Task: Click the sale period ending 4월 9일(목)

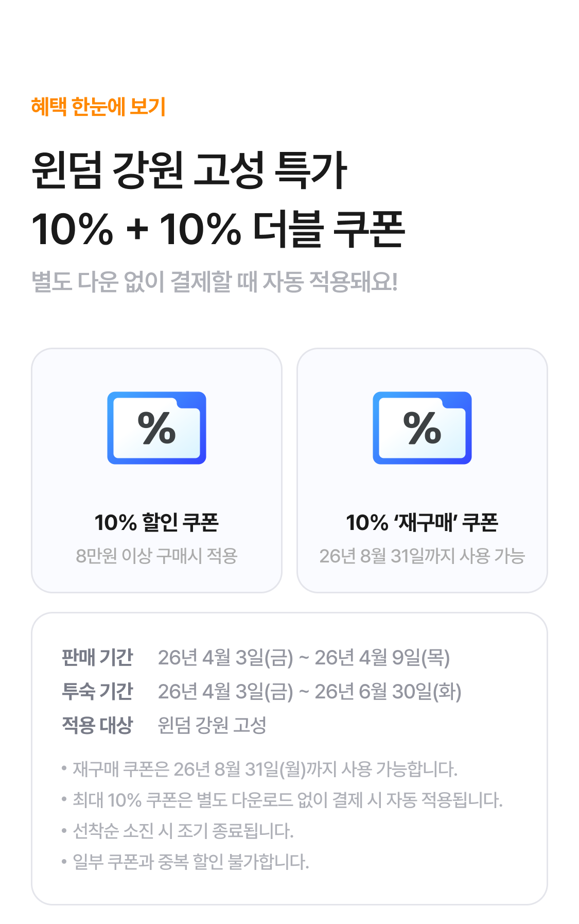Action: pos(304,658)
